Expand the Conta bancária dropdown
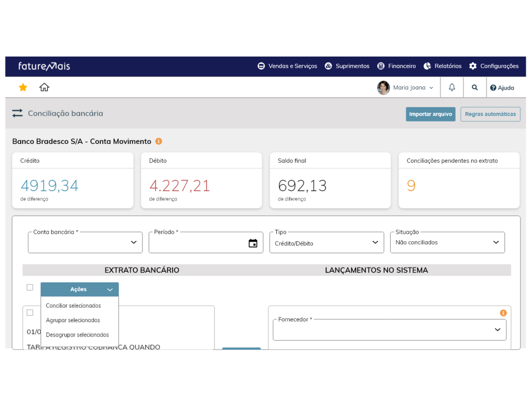This screenshot has height=399, width=532. pyautogui.click(x=85, y=243)
